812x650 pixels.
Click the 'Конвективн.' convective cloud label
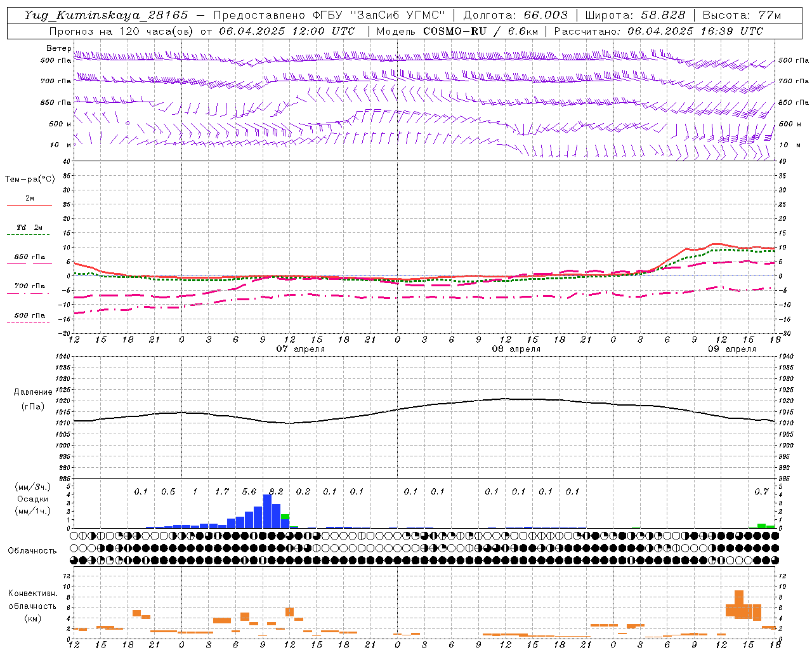click(x=33, y=594)
